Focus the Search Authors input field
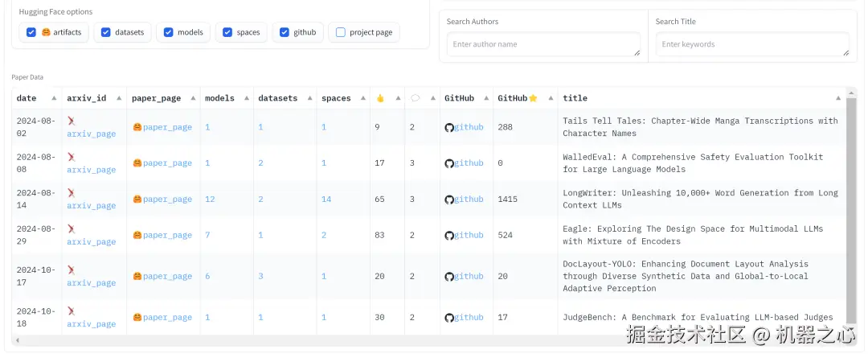The width and height of the screenshot is (868, 358). click(543, 44)
